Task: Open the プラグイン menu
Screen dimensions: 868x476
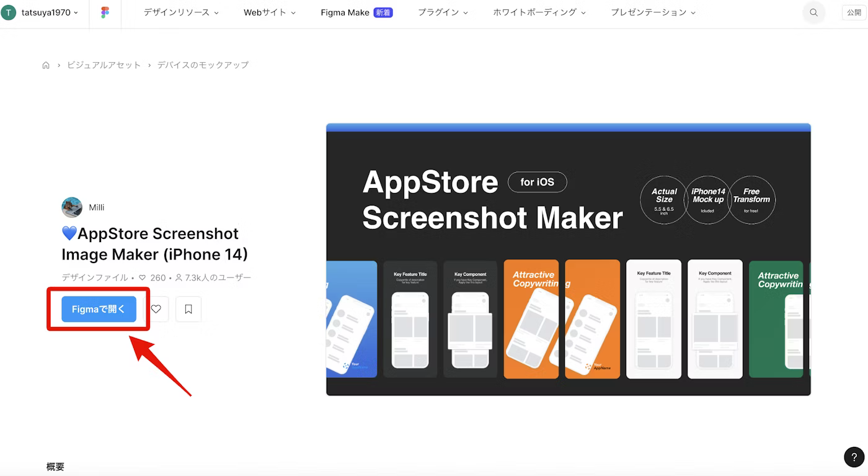Action: coord(443,12)
